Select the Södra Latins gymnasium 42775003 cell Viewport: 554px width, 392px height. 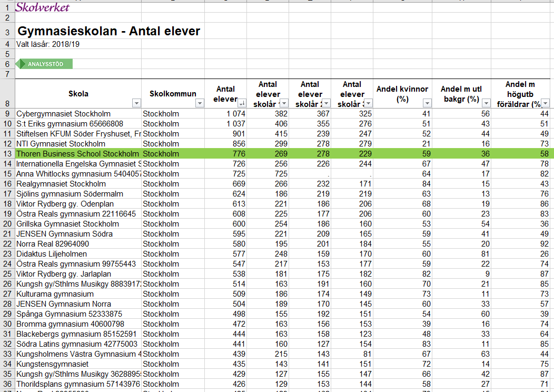click(78, 344)
